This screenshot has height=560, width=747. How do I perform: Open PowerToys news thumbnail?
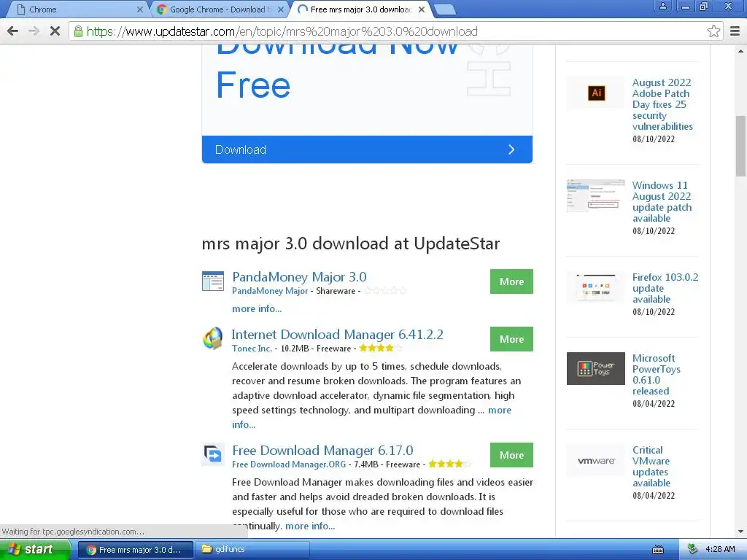point(595,368)
